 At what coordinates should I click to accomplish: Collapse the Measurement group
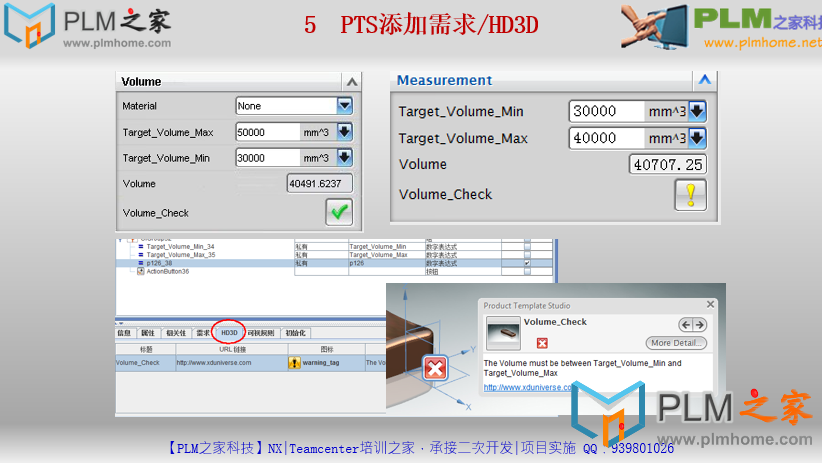pyautogui.click(x=705, y=80)
